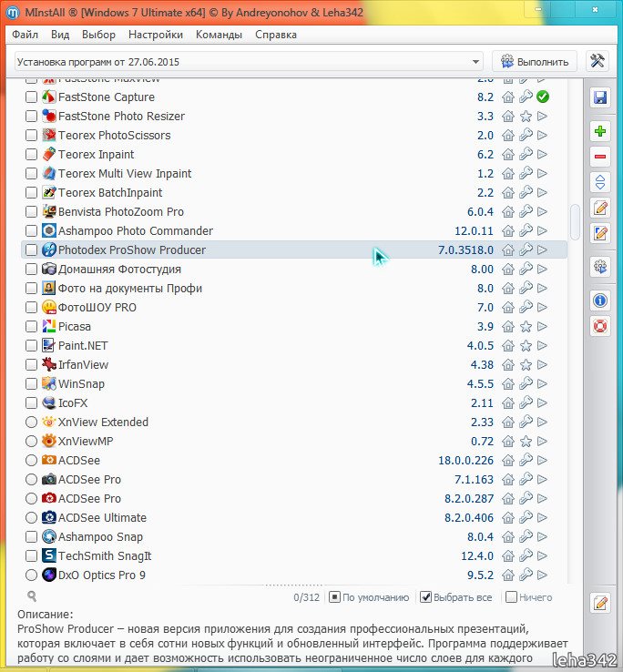Viewport: 623px width, 672px height.
Task: Click play arrow icon on DxO Optics Pro 9 row
Action: tap(542, 575)
